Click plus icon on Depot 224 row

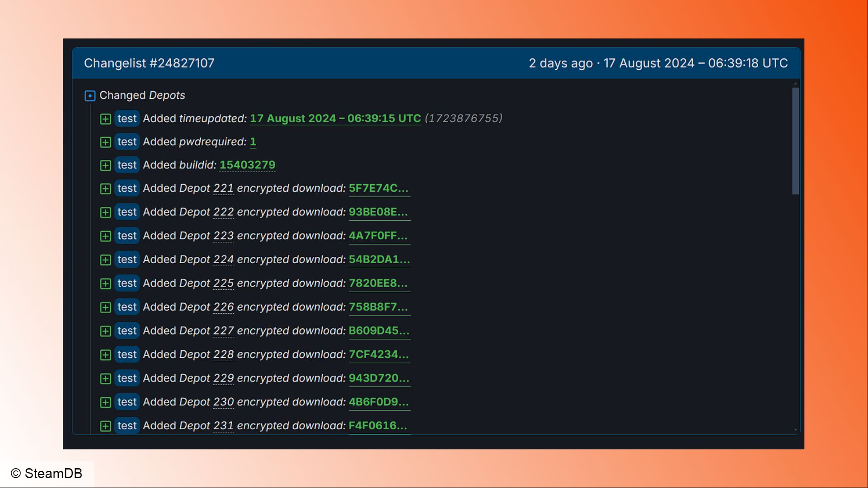tap(105, 260)
